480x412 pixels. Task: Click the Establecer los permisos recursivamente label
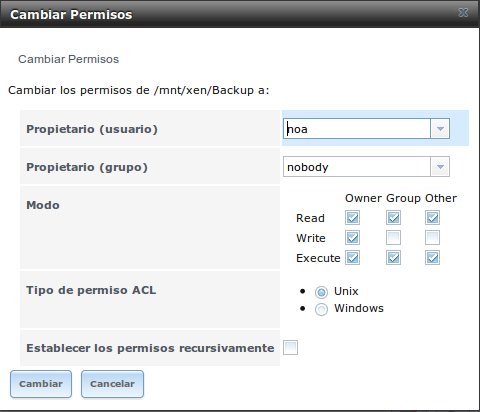(x=150, y=348)
